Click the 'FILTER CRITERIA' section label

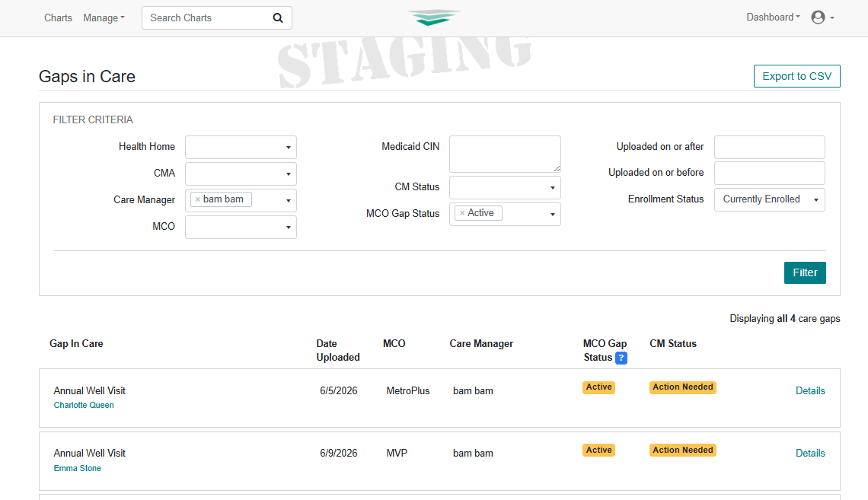93,120
